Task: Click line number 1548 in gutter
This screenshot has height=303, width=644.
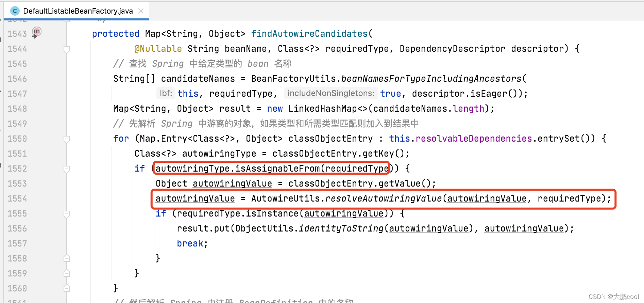Action: coord(17,109)
